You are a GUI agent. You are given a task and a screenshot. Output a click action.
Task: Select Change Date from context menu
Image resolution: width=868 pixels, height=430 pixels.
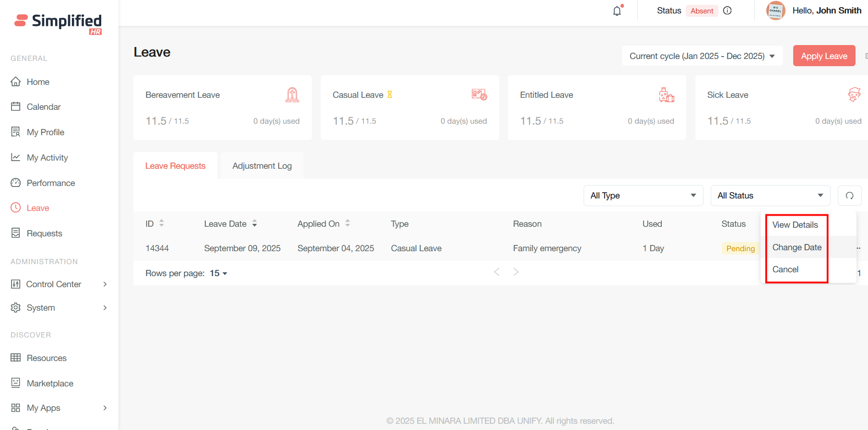tap(797, 247)
